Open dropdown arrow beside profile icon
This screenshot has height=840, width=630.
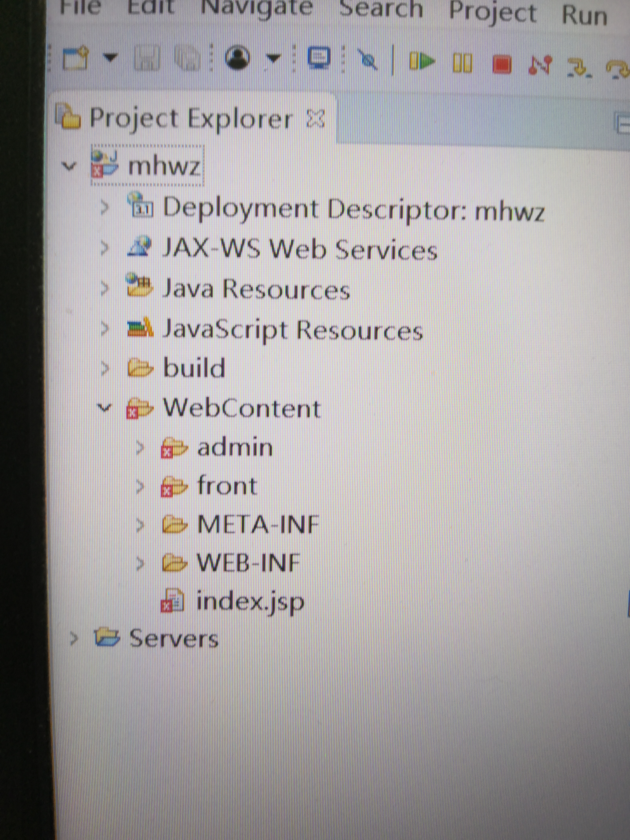coord(273,59)
